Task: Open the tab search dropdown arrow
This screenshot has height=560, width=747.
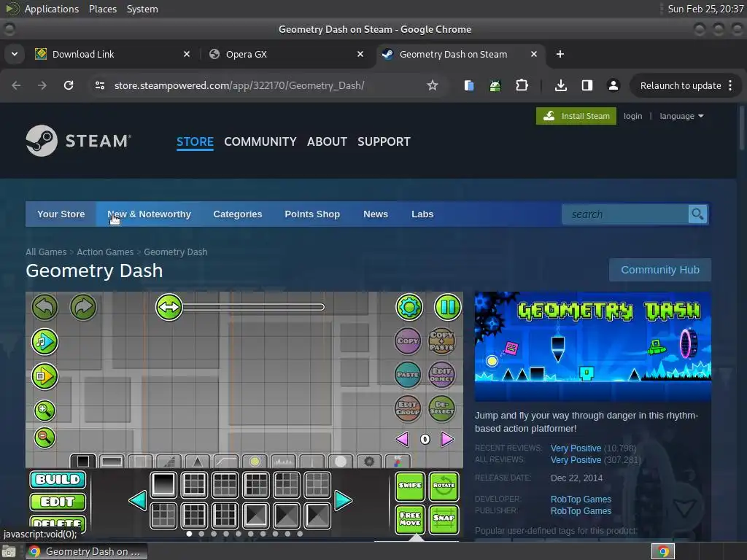Action: click(x=15, y=54)
